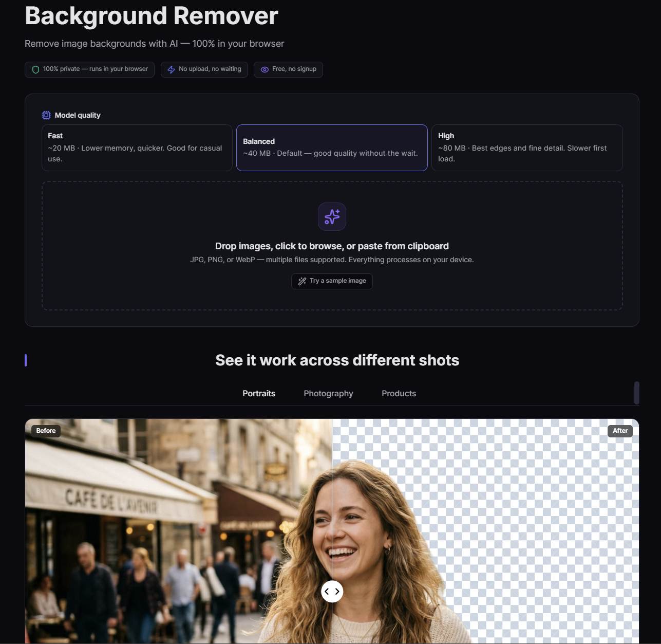The image size is (661, 644).
Task: Click the magic wand icon on sample button
Action: pos(302,281)
